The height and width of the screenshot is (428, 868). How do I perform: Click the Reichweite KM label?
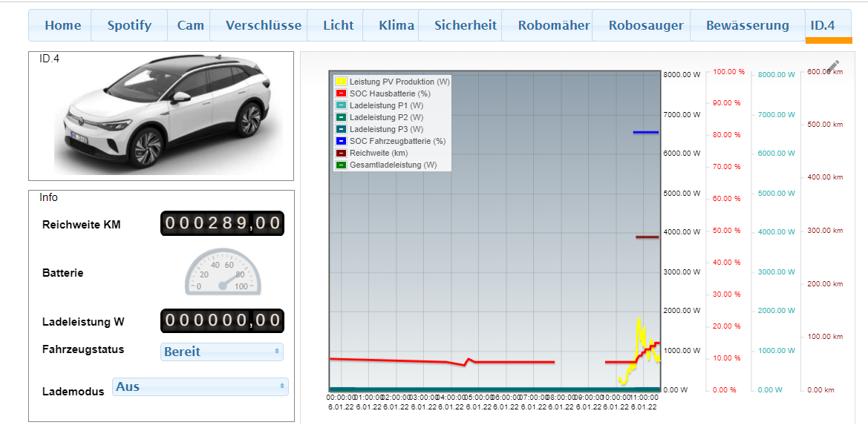pyautogui.click(x=82, y=225)
